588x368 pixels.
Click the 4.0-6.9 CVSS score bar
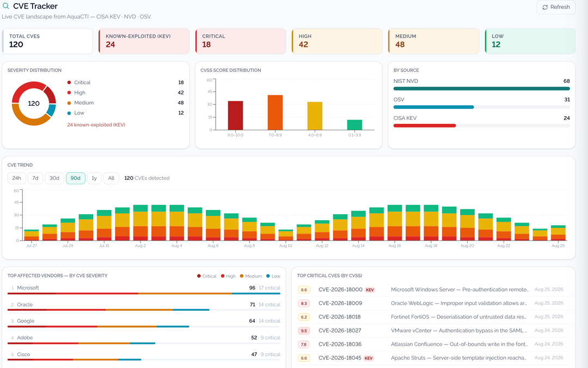point(315,116)
